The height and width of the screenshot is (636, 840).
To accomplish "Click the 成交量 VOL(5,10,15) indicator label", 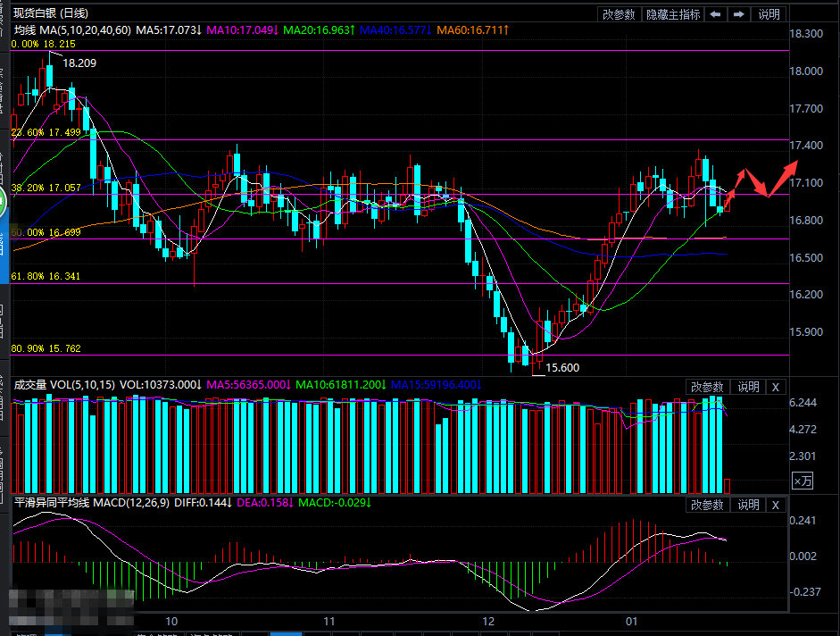I will 64,384.
